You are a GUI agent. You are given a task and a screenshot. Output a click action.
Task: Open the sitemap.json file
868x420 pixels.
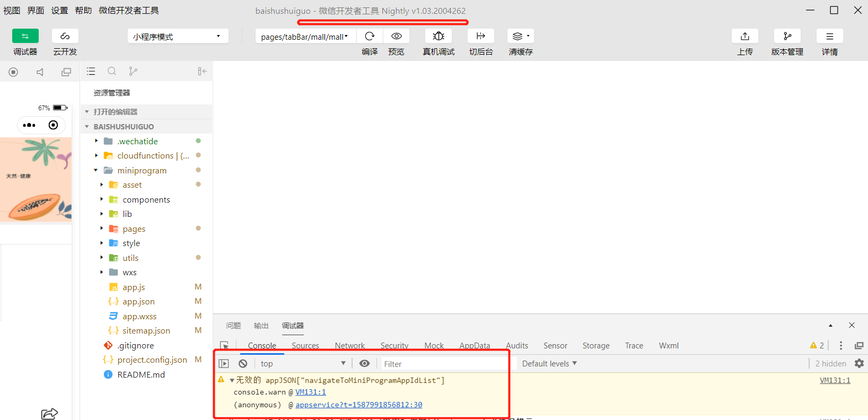(x=146, y=330)
